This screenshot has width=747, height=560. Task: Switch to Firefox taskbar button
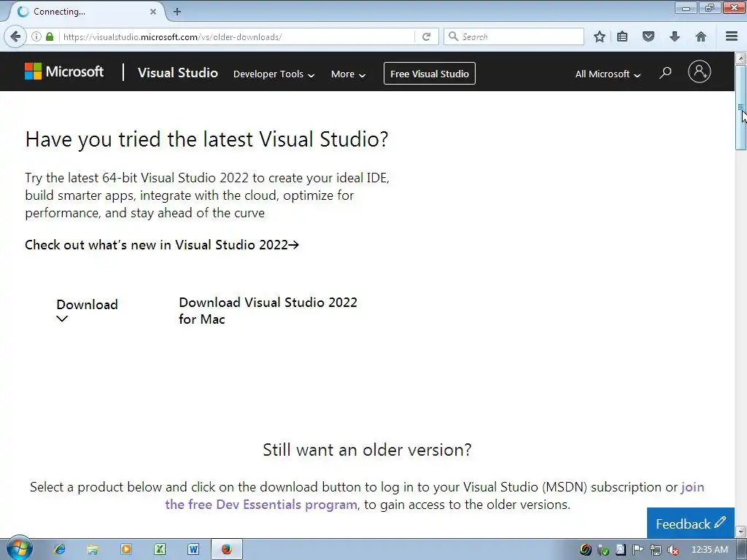click(227, 550)
